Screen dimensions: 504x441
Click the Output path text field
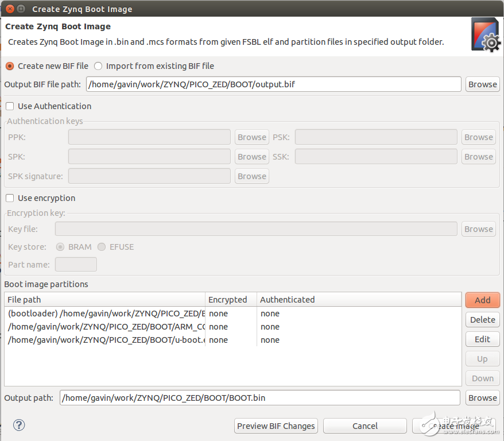pyautogui.click(x=259, y=398)
